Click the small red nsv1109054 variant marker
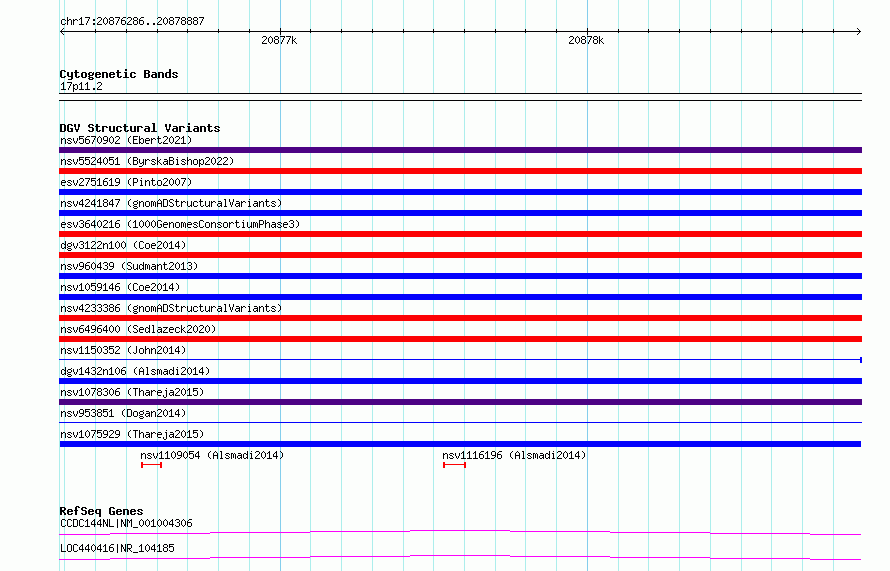 point(152,465)
